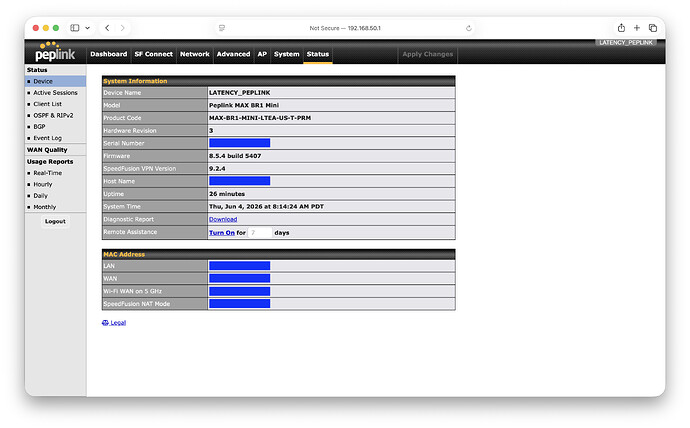Select Device in the Status sidebar
This screenshot has width=690, height=428.
(x=55, y=81)
